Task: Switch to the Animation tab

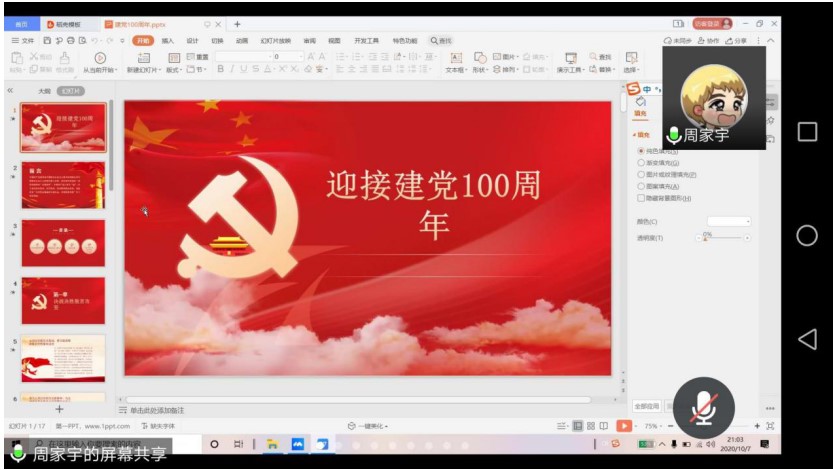Action: tap(242, 40)
